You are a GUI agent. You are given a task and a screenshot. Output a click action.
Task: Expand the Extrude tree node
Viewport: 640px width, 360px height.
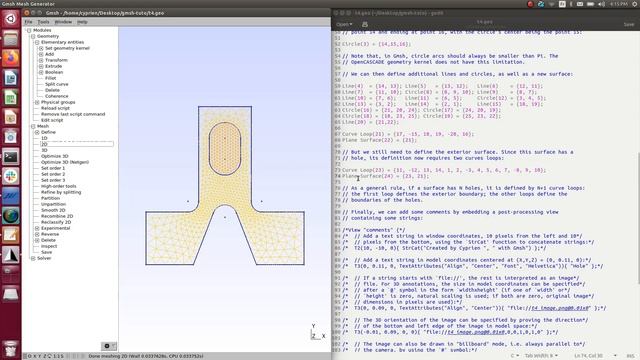[41, 66]
